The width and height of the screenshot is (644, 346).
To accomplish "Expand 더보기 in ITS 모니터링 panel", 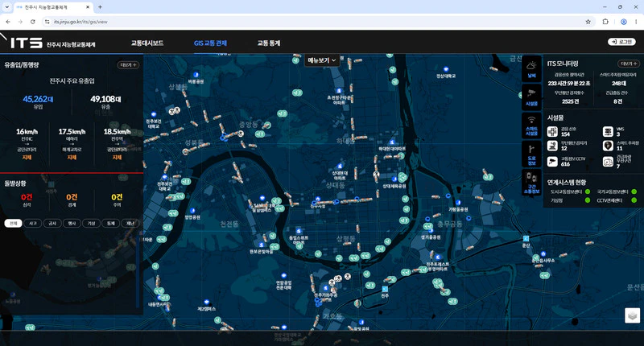I will click(629, 64).
